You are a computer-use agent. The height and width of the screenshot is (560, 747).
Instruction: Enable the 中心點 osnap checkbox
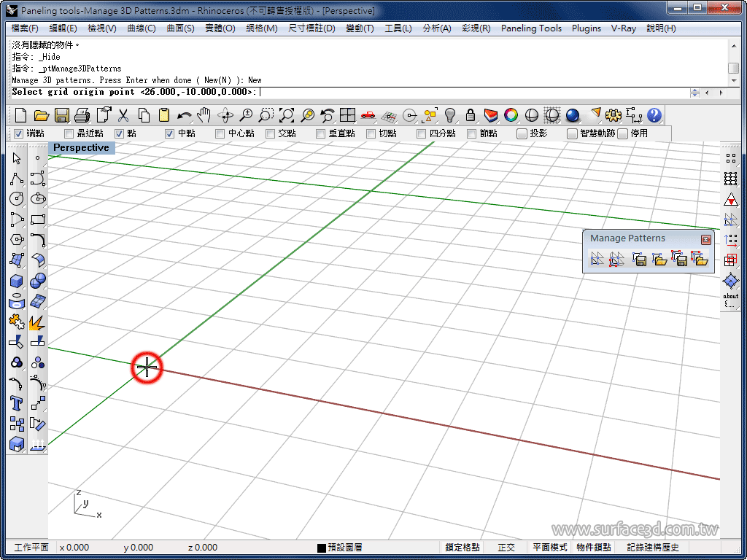click(220, 134)
